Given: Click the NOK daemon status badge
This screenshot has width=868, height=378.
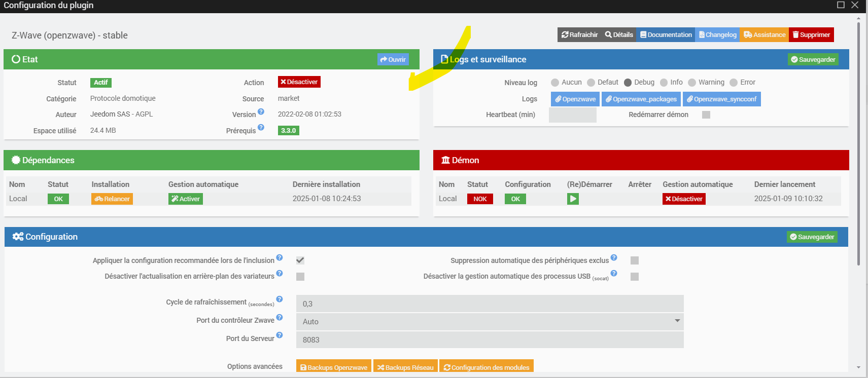Looking at the screenshot, I should coord(480,199).
